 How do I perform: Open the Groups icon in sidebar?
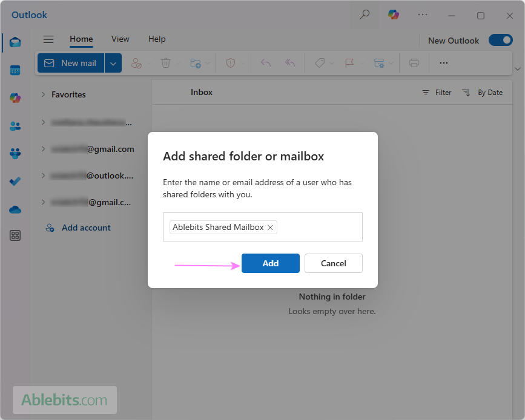point(15,154)
